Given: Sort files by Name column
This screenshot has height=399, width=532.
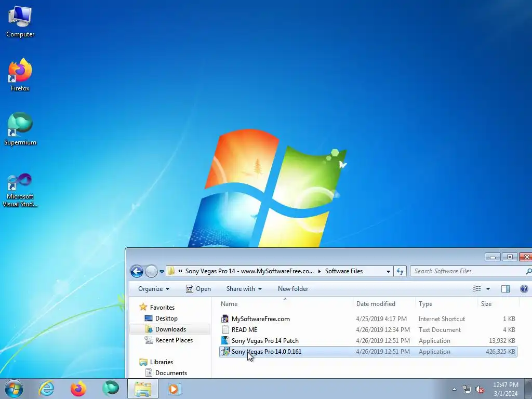Looking at the screenshot, I should [285, 303].
